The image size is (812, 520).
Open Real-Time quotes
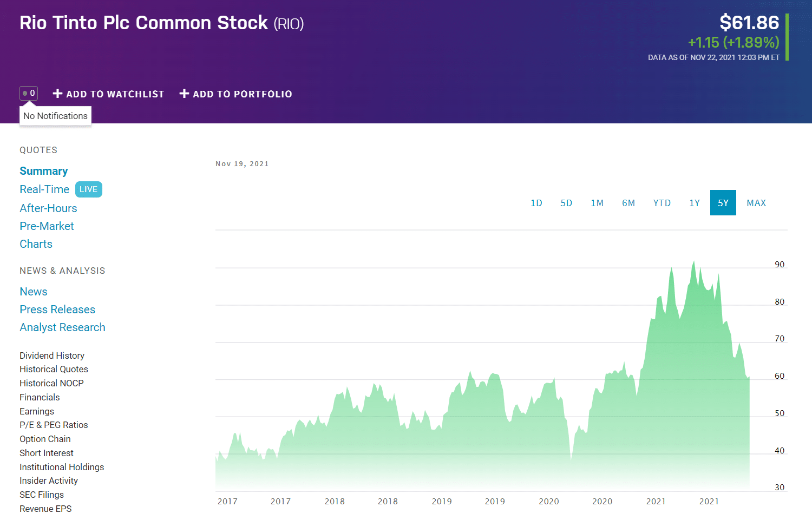click(44, 189)
